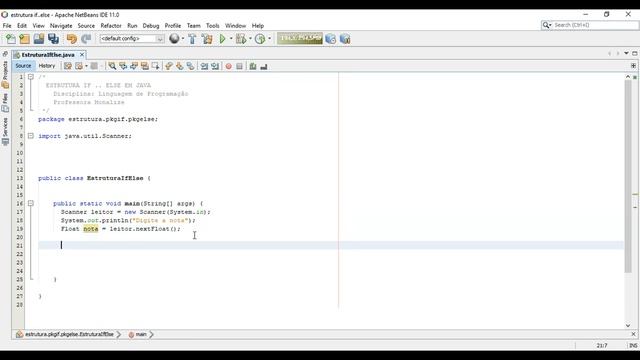Click the Stop Macro Recording square icon

click(240, 66)
